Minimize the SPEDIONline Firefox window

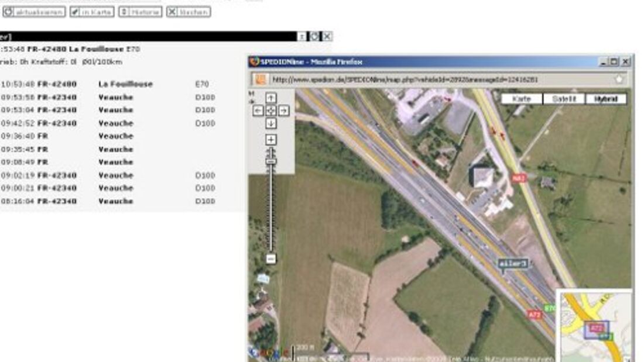(x=603, y=62)
